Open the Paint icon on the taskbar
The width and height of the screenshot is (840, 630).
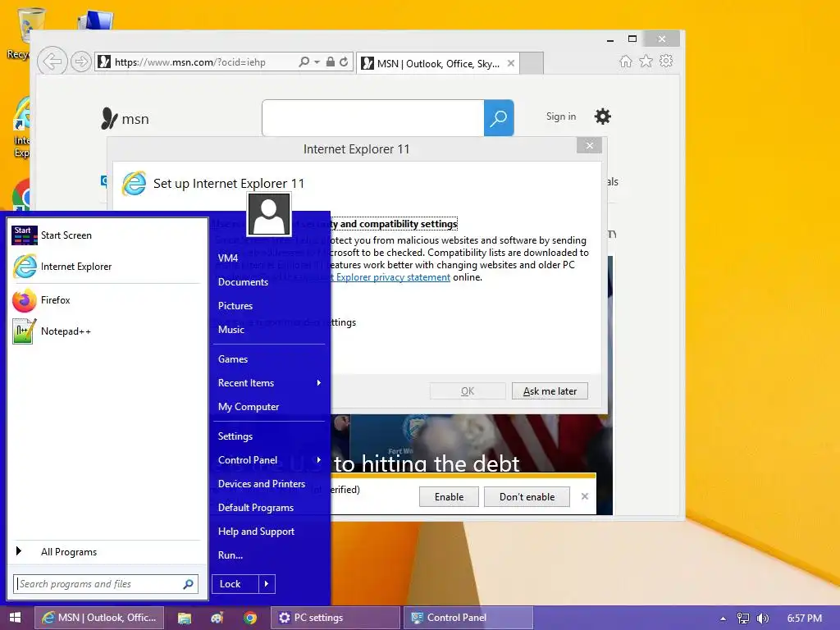click(x=217, y=618)
